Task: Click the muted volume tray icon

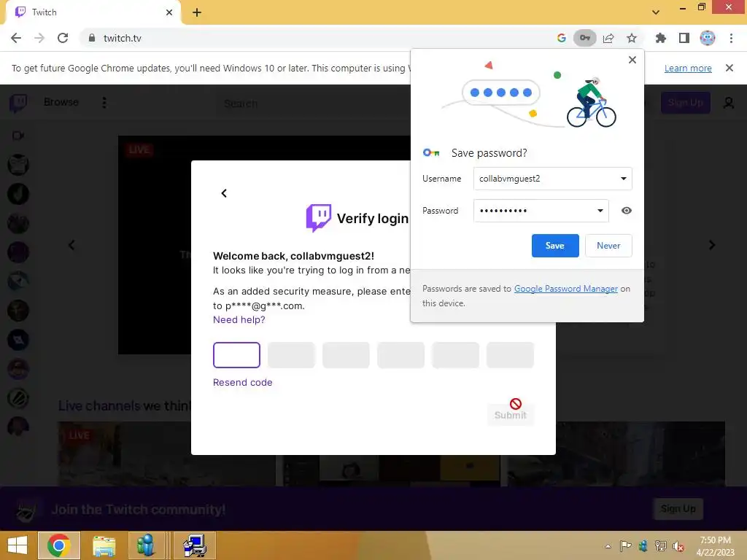Action: (x=678, y=546)
